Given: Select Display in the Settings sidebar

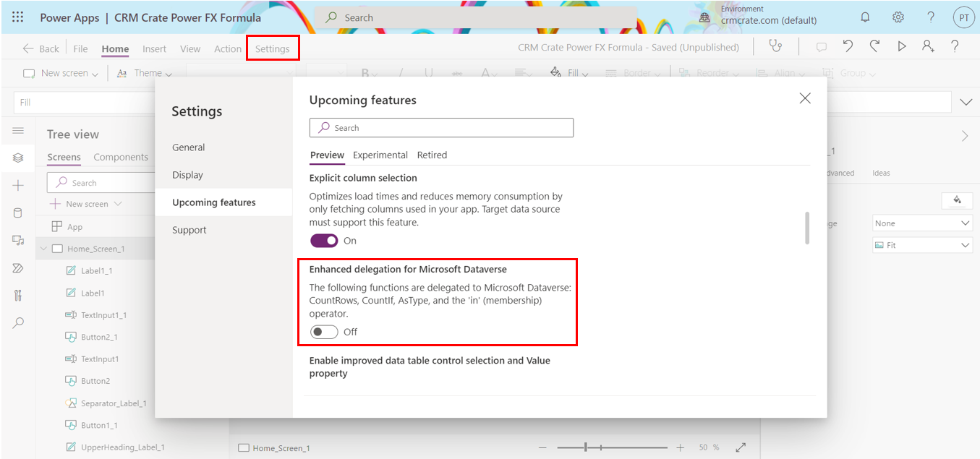Looking at the screenshot, I should tap(189, 174).
